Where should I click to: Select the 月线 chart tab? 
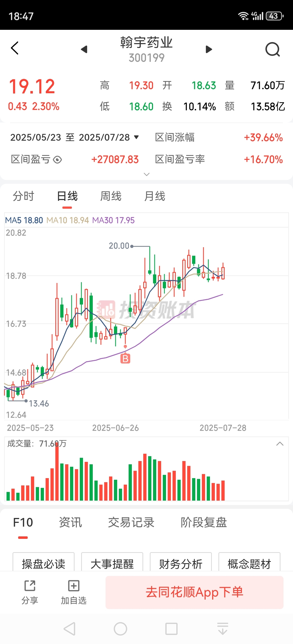155,196
